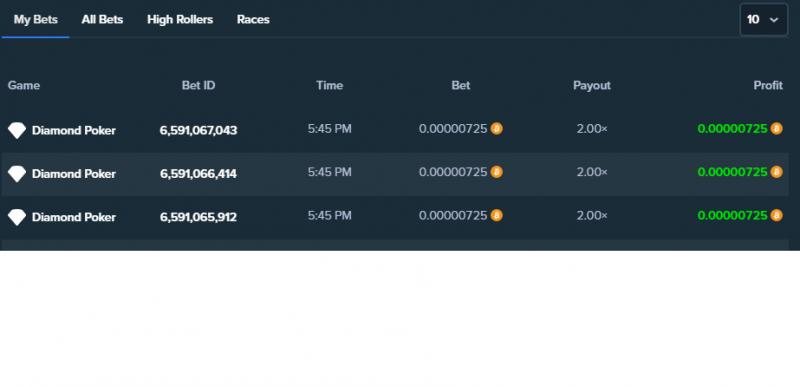800x387 pixels.
Task: Click bitcoin icon in Profit column, row 6,591,067,043
Action: (776, 128)
